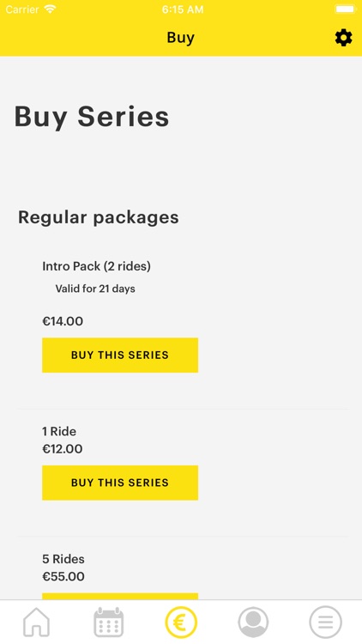Go to the Home tab icon

coord(36,623)
